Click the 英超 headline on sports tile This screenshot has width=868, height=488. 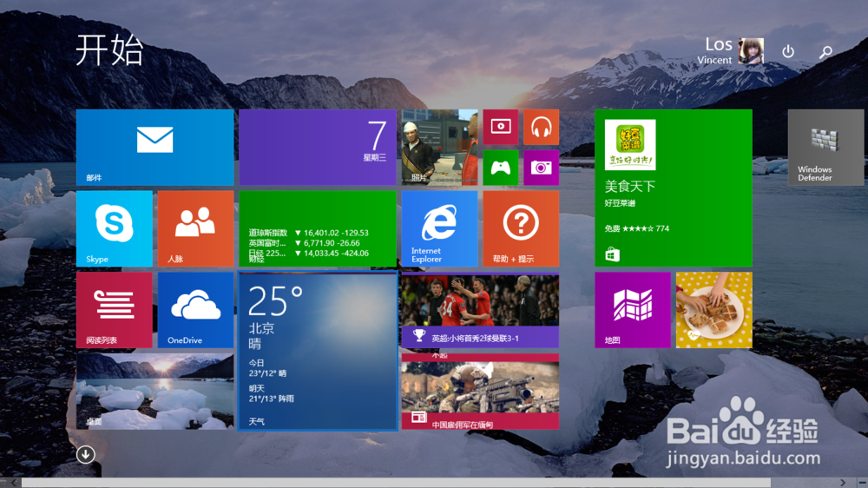pyautogui.click(x=475, y=338)
